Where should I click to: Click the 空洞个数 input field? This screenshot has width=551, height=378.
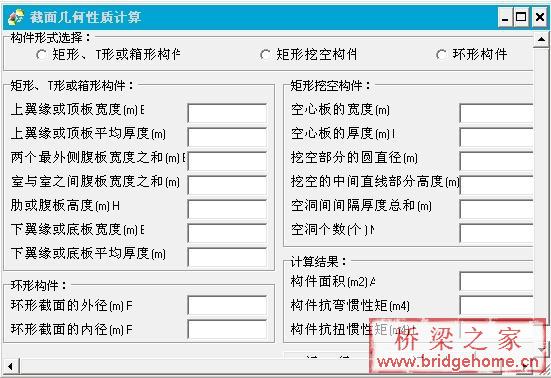coord(496,233)
